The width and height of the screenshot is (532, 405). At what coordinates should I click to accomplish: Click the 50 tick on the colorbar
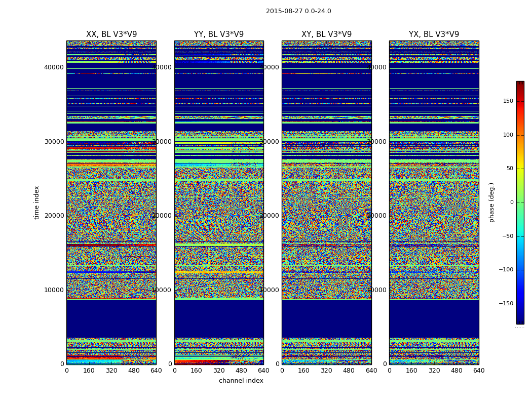coord(510,169)
